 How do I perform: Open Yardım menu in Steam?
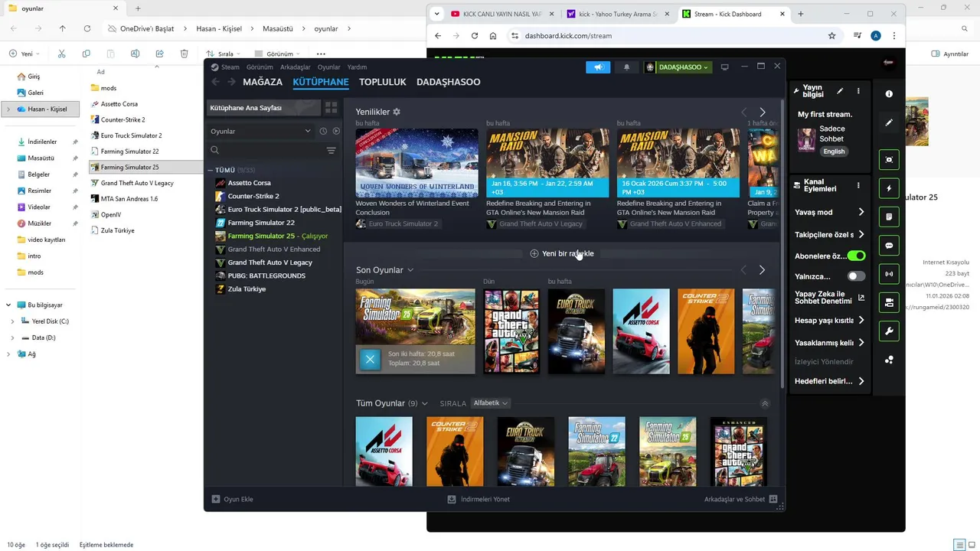(357, 67)
